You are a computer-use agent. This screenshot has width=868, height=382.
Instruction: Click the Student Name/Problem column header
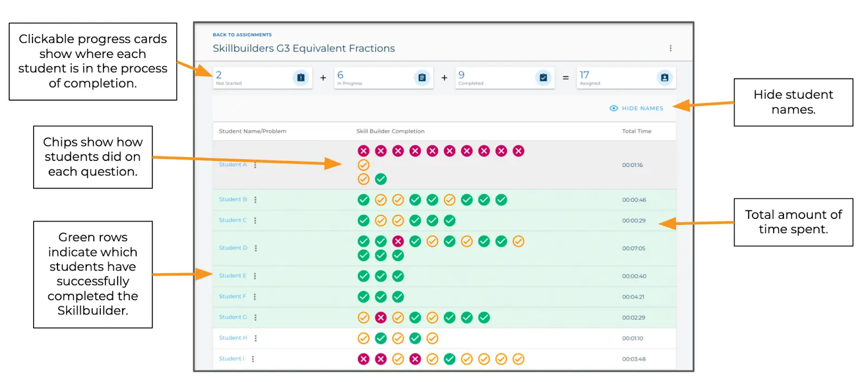pyautogui.click(x=252, y=131)
